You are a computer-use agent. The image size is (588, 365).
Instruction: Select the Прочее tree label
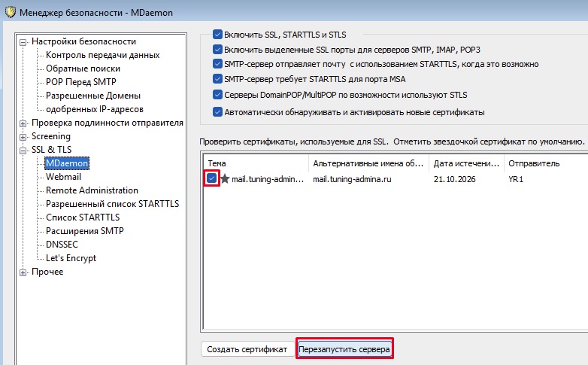click(47, 272)
